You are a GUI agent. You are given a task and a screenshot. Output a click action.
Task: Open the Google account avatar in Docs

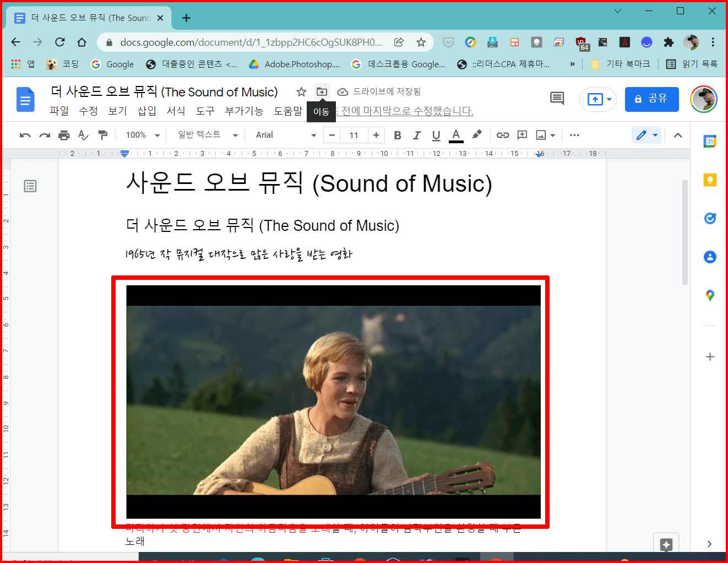(x=704, y=99)
